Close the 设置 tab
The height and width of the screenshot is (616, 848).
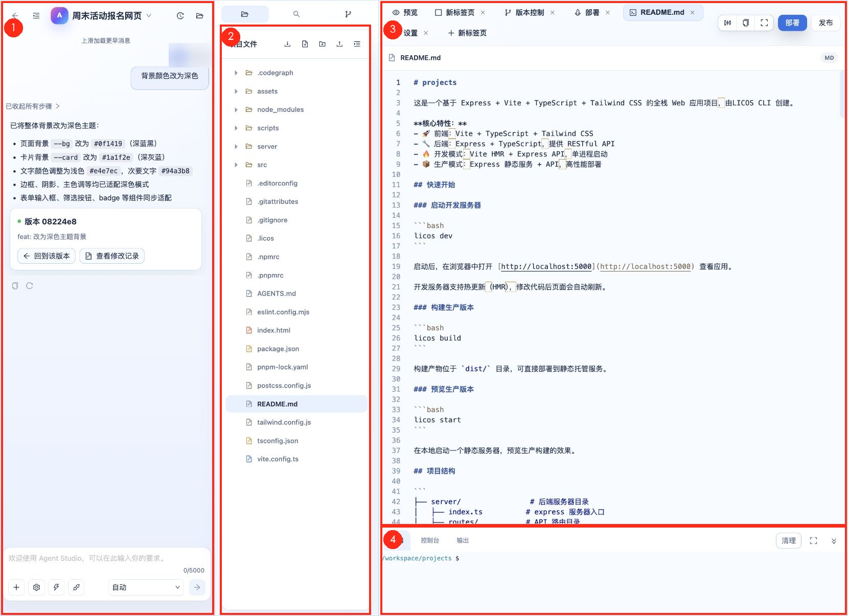(426, 33)
